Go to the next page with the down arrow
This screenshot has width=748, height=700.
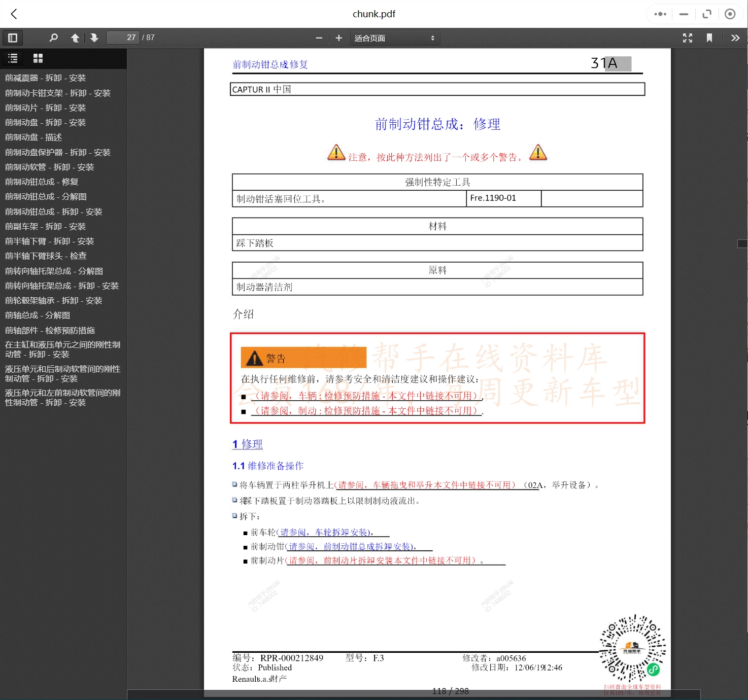pos(94,38)
